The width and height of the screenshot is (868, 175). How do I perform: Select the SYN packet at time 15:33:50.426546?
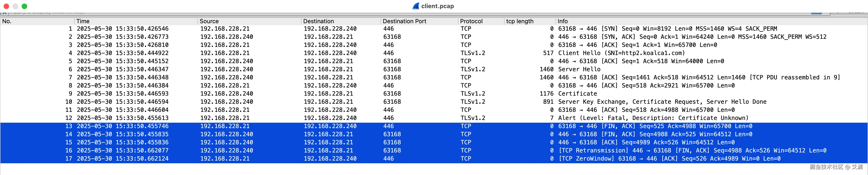(434, 29)
